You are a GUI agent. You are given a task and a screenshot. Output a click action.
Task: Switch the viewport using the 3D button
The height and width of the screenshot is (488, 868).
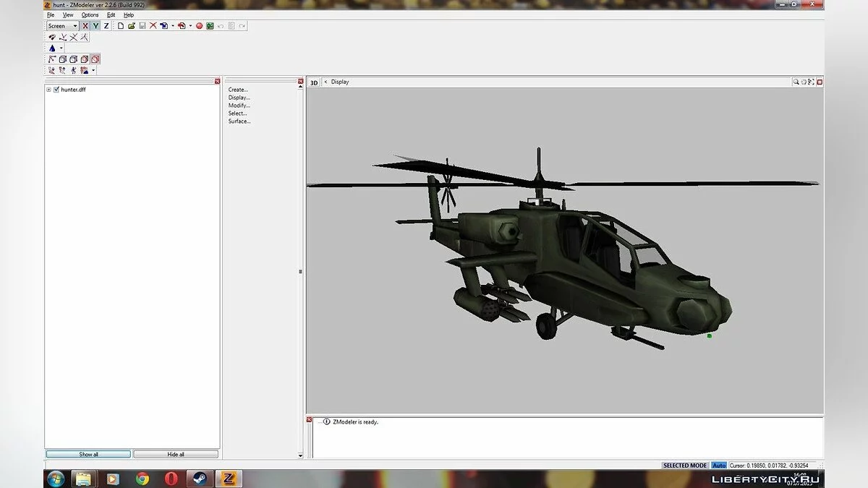click(314, 82)
